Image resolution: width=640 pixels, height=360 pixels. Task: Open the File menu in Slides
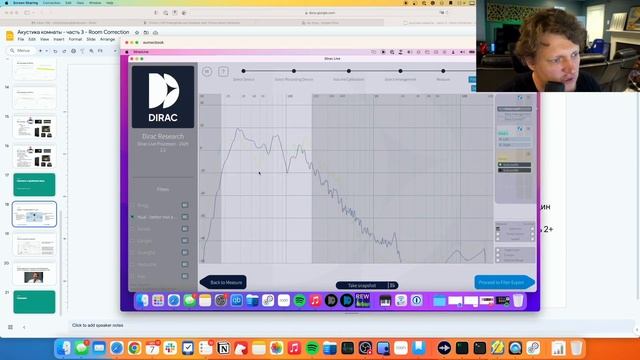click(20, 40)
